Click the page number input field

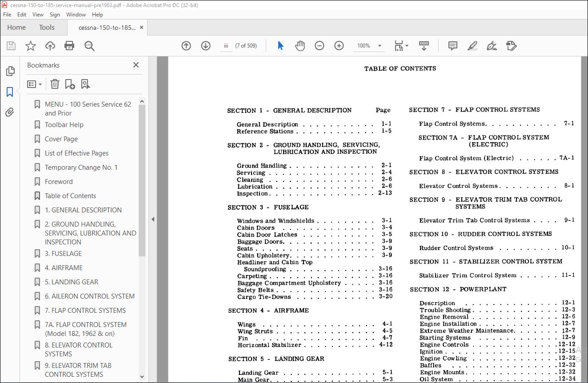[226, 46]
